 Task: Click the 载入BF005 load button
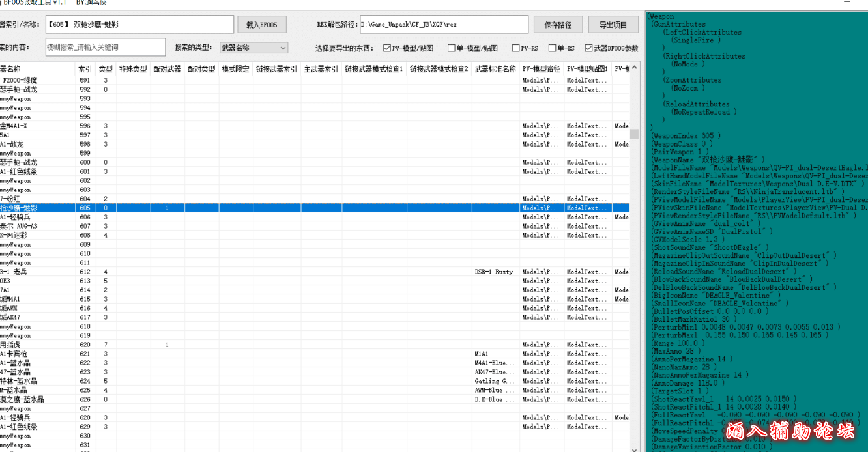pyautogui.click(x=261, y=25)
